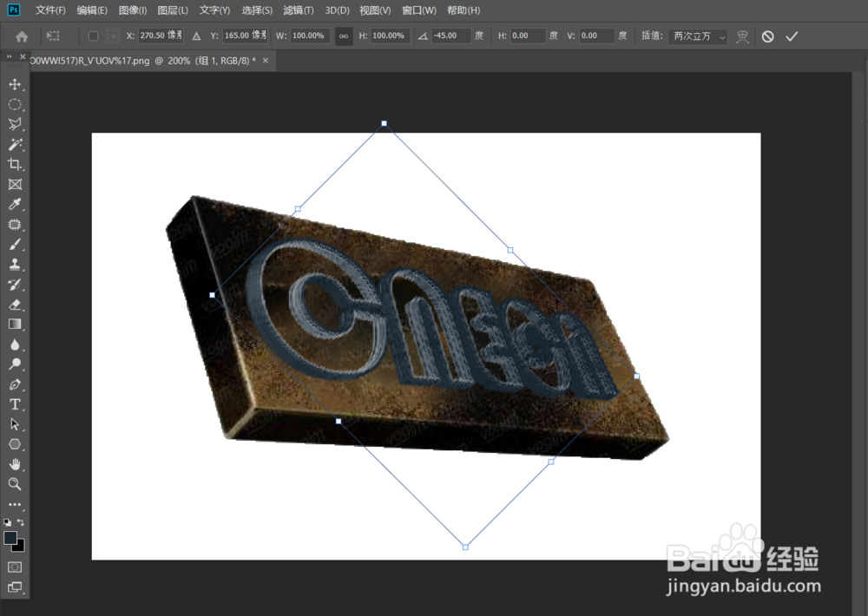Switch to warp mode

pos(742,36)
